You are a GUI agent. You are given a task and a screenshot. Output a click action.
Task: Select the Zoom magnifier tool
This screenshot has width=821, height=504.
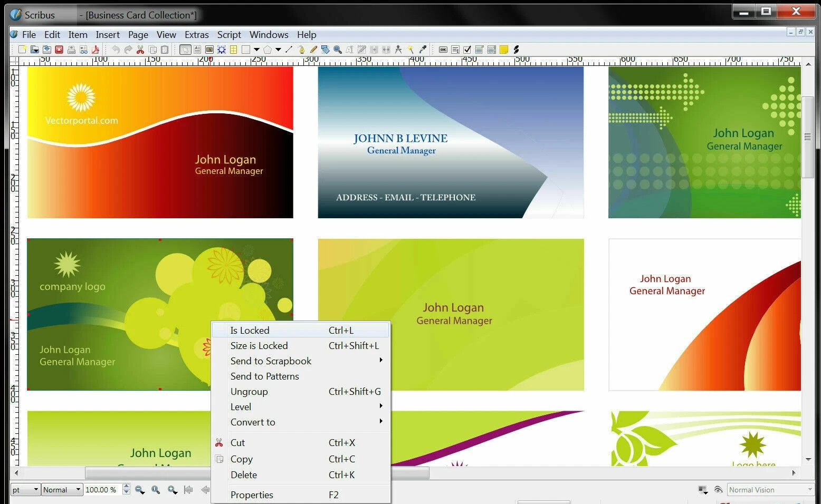(x=338, y=50)
